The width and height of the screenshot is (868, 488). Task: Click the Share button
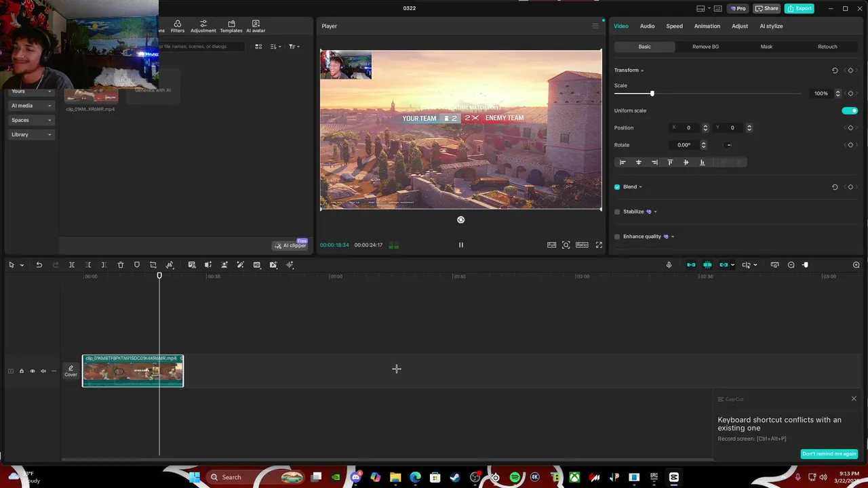coord(767,8)
